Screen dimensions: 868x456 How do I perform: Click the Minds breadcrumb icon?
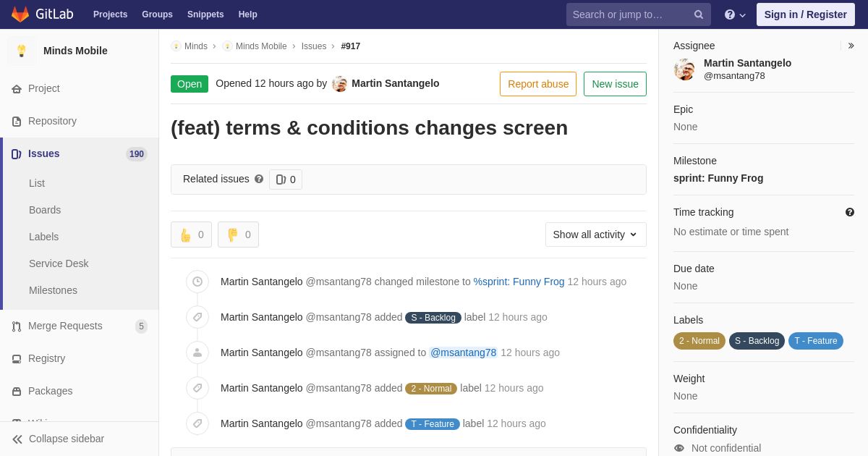pos(176,46)
